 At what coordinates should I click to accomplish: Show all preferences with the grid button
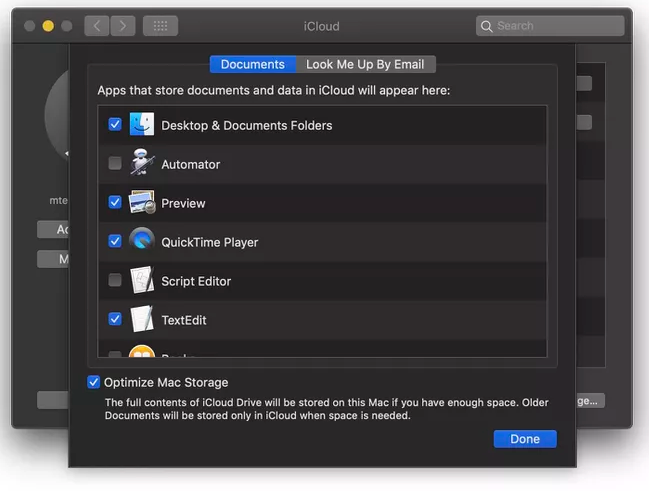[161, 26]
